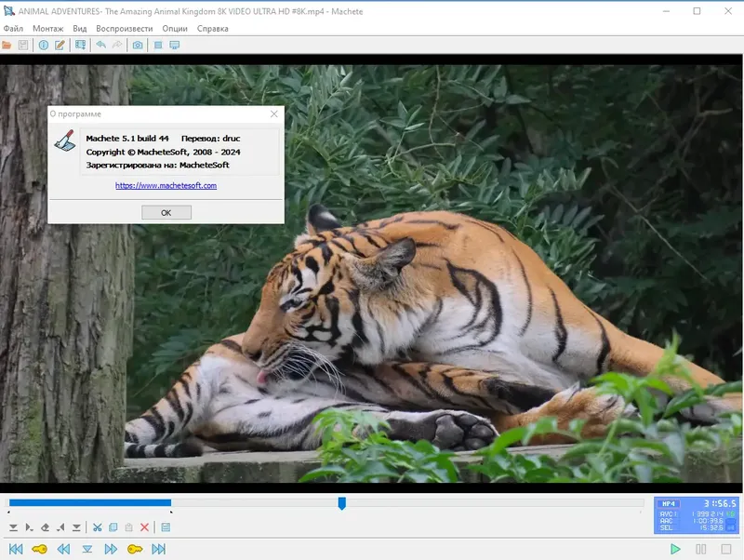Click the camera snapshot icon
This screenshot has width=744, height=560.
(x=138, y=45)
